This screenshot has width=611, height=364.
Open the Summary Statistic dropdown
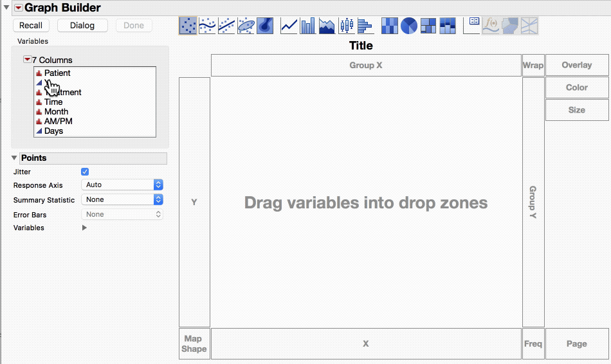(x=122, y=199)
